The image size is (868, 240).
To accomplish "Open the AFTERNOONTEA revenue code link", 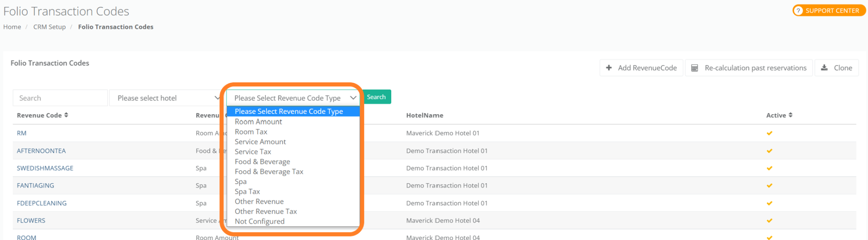I will tap(42, 151).
